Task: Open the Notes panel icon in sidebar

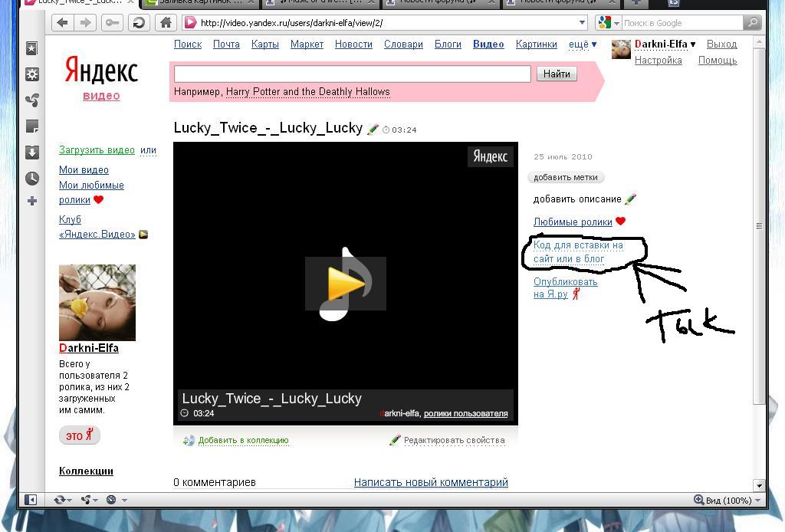Action: [31, 126]
